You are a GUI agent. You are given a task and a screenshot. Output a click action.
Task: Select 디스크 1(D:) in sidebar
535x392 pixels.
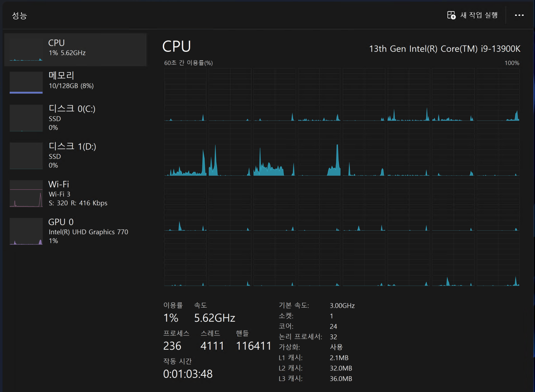tap(75, 156)
